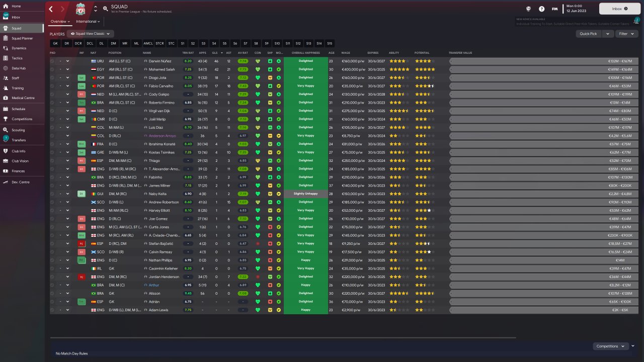Sort by OVERALL HAPPINESS column header
The height and width of the screenshot is (362, 644).
pos(305,53)
